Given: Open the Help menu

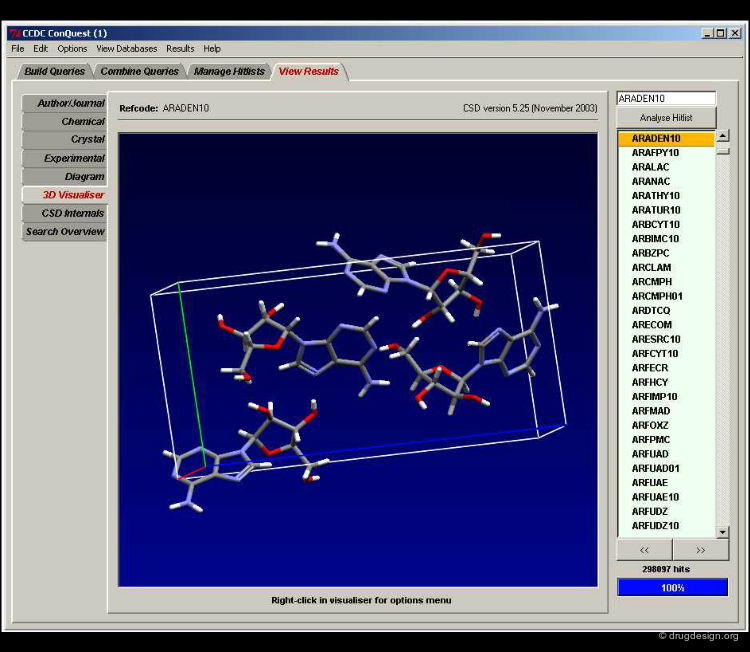Looking at the screenshot, I should tap(212, 49).
